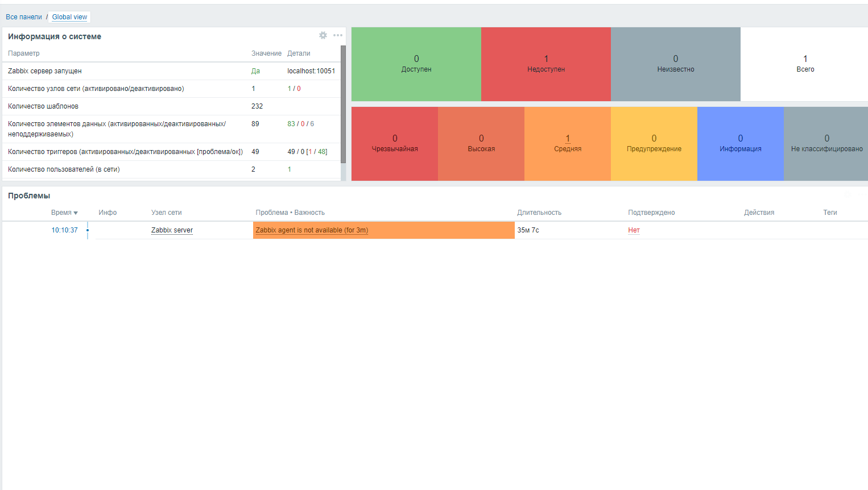868x490 pixels.
Task: Click the blue "Информация" severity tile
Action: 741,144
